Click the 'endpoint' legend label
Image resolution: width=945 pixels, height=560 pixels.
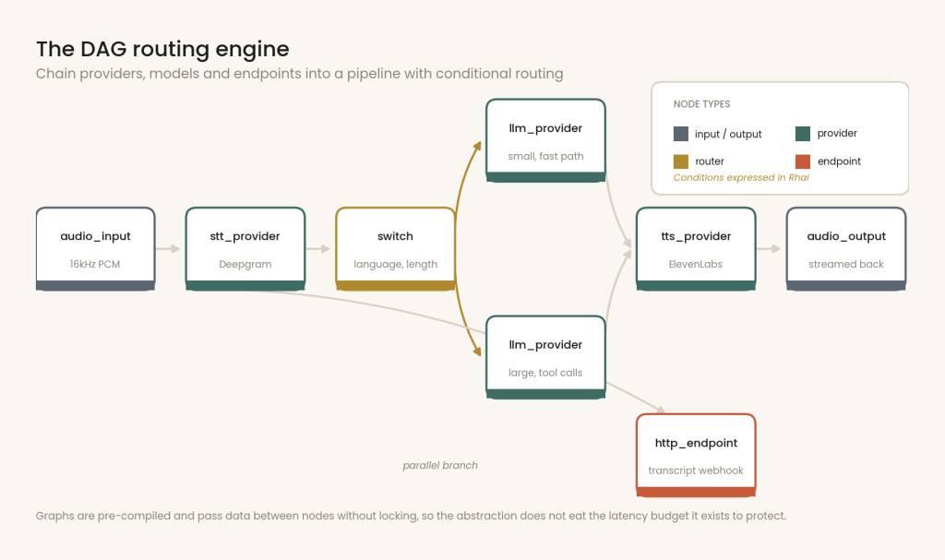(x=839, y=161)
